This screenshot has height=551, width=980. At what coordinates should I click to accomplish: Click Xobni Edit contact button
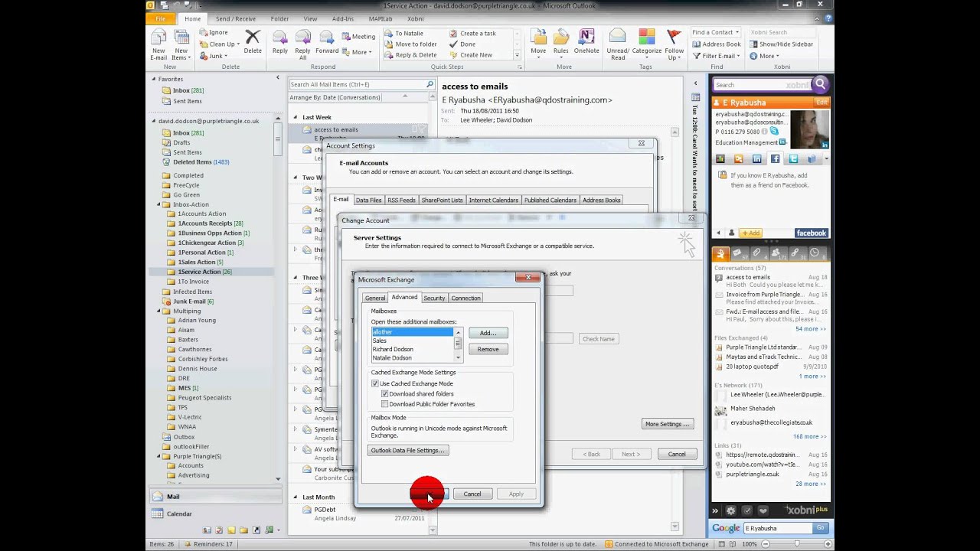(822, 102)
